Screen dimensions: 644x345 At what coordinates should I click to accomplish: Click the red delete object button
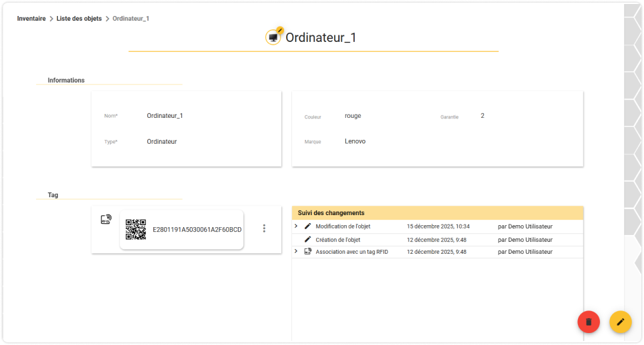tap(589, 322)
